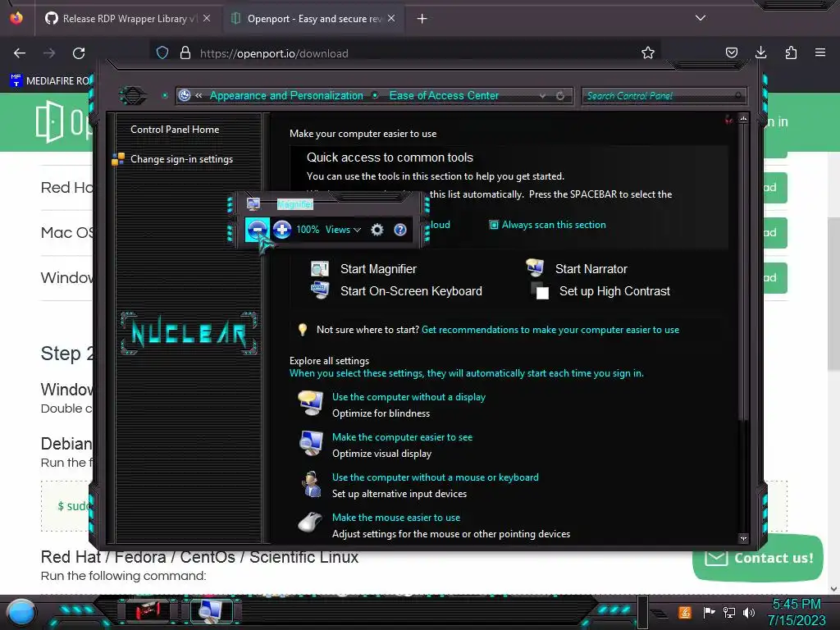Screen dimensions: 840x630
Task: Click the Magnifier zoom in plus button
Action: click(282, 230)
